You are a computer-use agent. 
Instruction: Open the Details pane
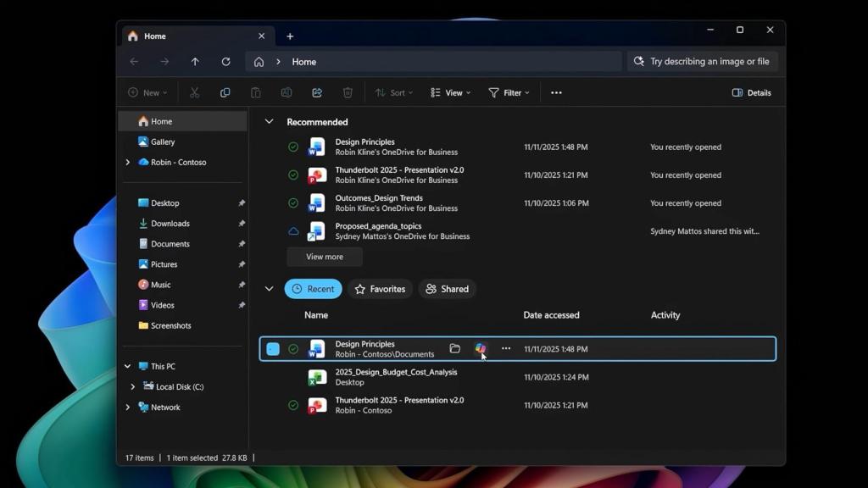point(751,92)
